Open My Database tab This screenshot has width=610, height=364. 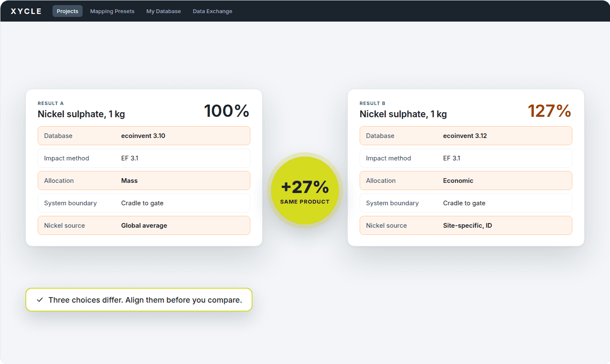[164, 11]
